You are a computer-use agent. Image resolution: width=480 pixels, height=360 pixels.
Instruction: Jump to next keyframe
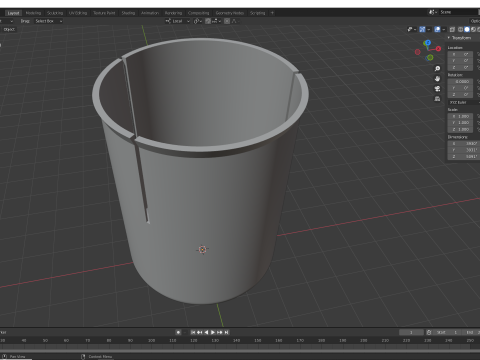(220, 332)
